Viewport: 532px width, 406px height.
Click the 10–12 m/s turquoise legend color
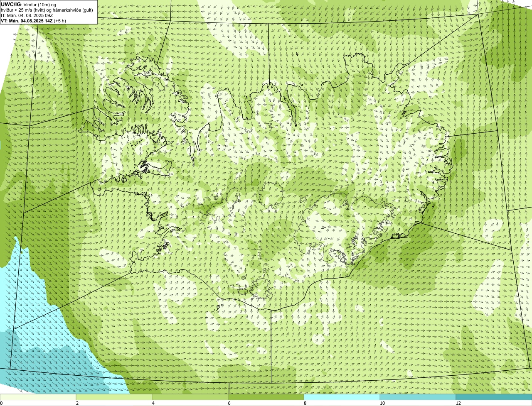[418, 397]
